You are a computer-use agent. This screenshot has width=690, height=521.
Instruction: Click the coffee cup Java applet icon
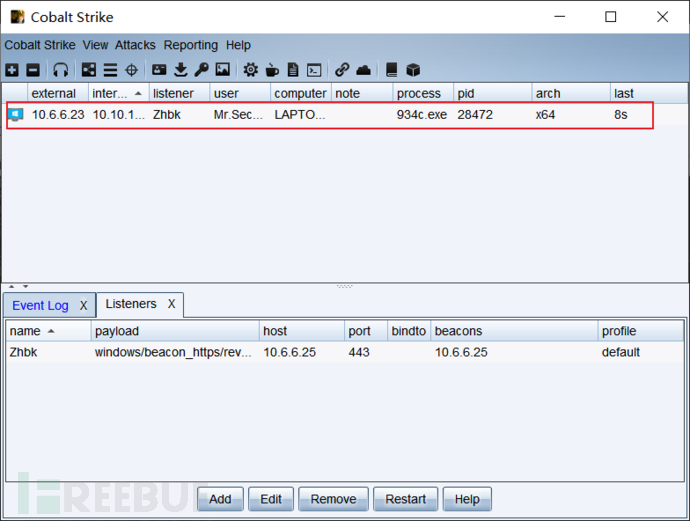[x=272, y=70]
